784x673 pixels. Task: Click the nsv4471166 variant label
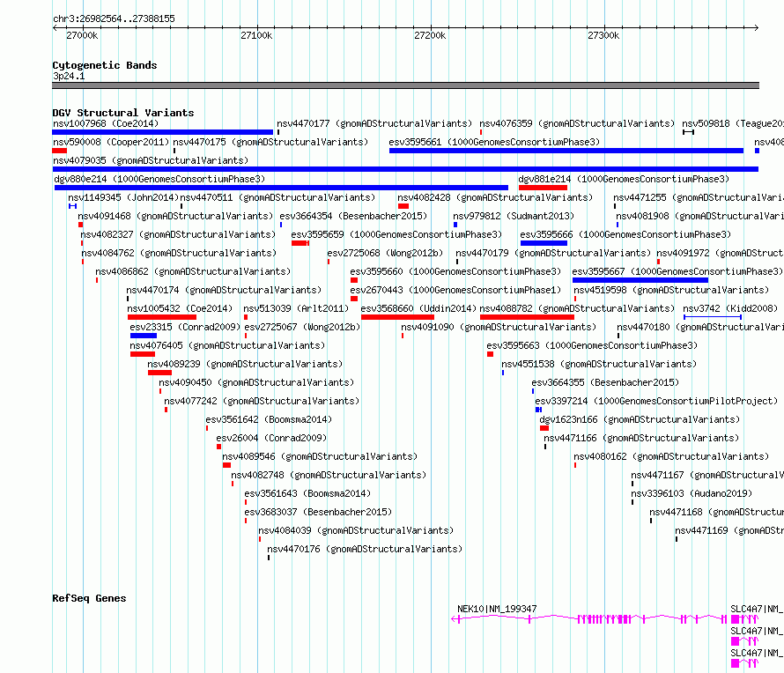pos(641,438)
